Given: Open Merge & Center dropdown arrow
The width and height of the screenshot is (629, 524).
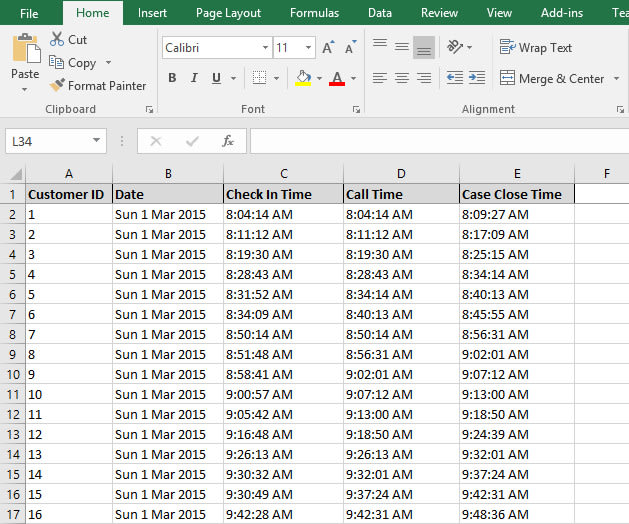Looking at the screenshot, I should tap(616, 78).
